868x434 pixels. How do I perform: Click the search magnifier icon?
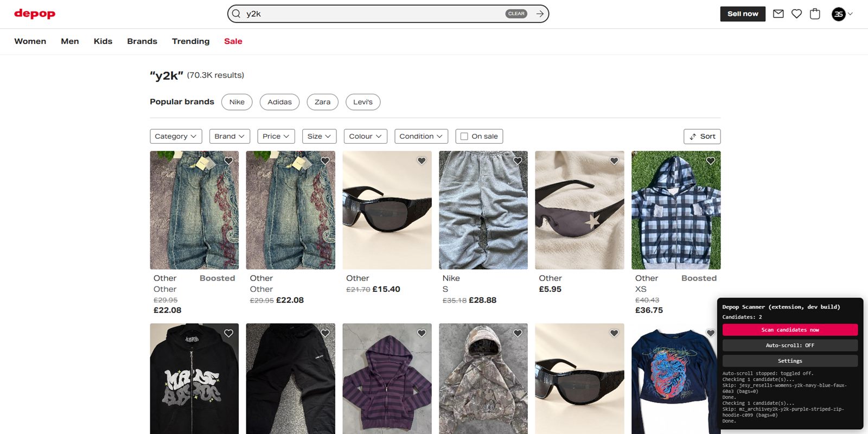[236, 14]
